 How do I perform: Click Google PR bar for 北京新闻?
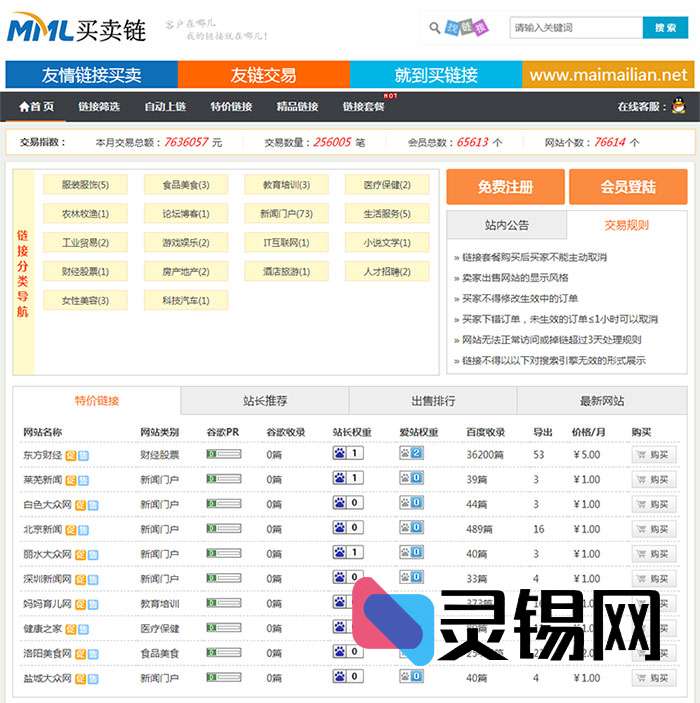coord(223,529)
